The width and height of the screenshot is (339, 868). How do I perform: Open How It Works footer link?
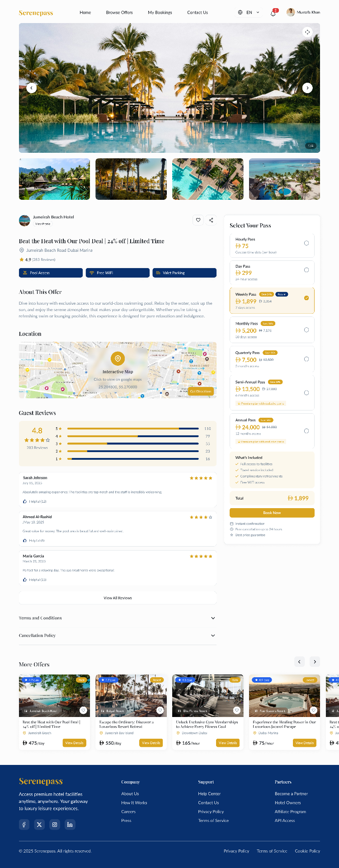(134, 802)
